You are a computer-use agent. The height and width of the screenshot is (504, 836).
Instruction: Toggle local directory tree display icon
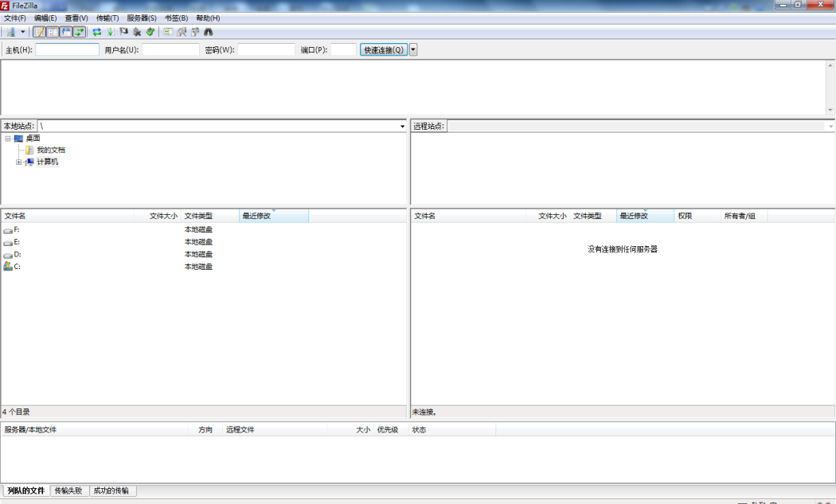pos(53,32)
